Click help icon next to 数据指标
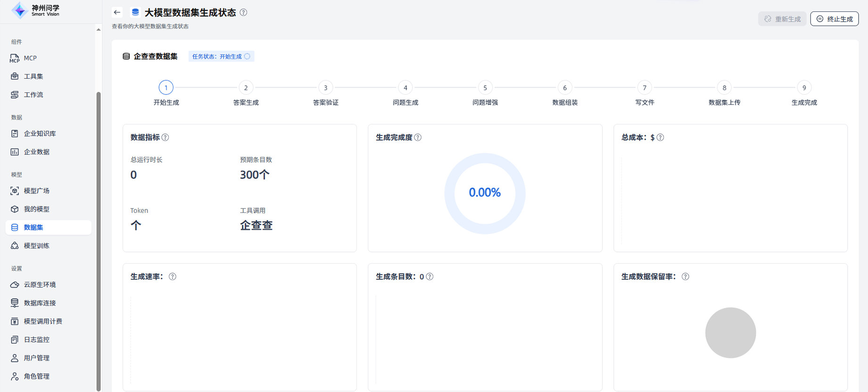Image resolution: width=868 pixels, height=392 pixels. (165, 137)
